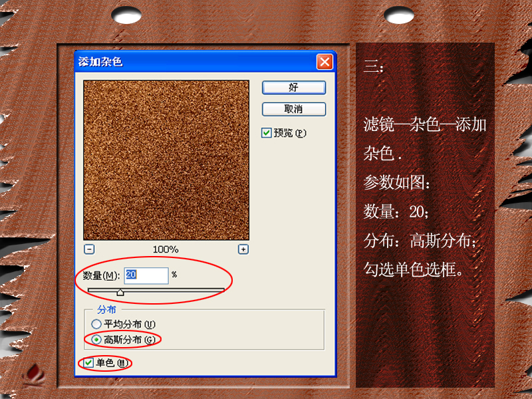
Task: Click the 分布 group label
Action: tap(106, 309)
